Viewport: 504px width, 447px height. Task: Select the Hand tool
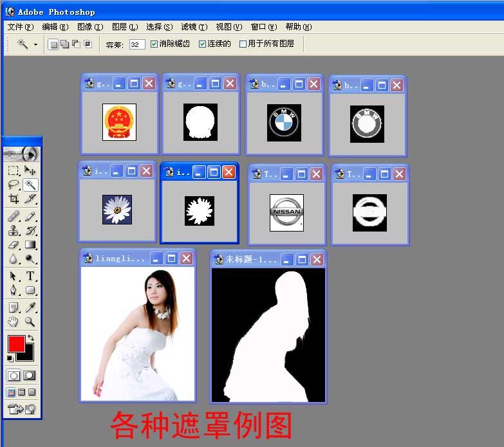pyautogui.click(x=14, y=322)
